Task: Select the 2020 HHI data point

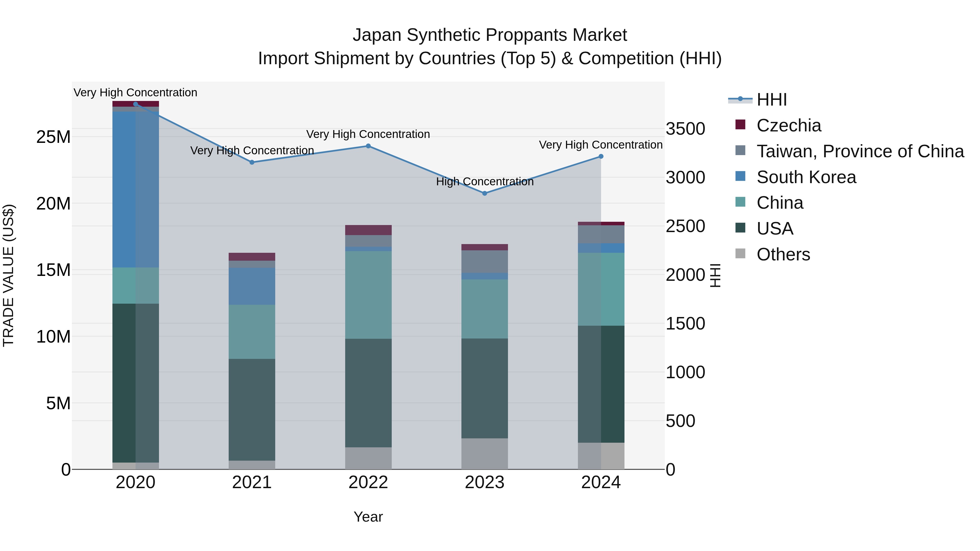Action: (136, 104)
